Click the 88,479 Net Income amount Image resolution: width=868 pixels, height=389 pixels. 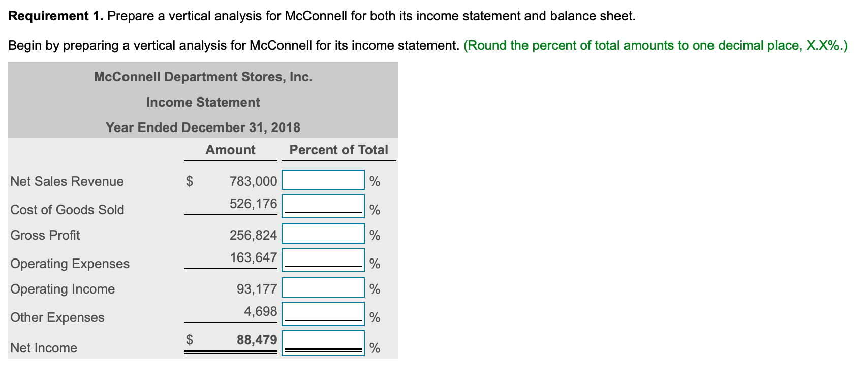[257, 340]
